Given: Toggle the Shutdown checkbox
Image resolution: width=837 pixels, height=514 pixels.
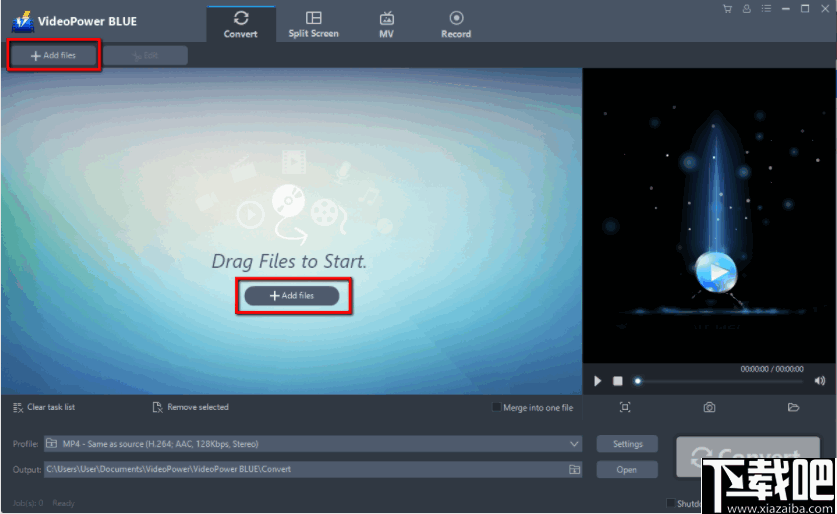Looking at the screenshot, I should pos(671,503).
